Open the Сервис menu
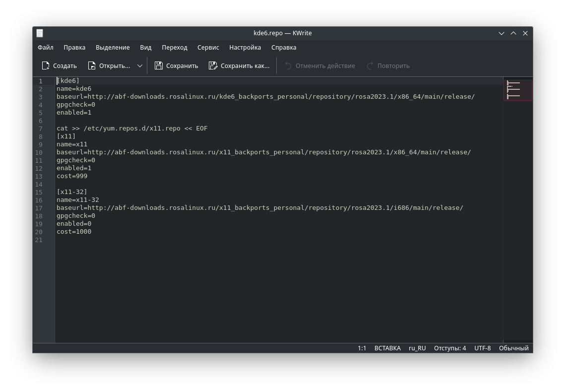This screenshot has height=392, width=566. point(208,47)
